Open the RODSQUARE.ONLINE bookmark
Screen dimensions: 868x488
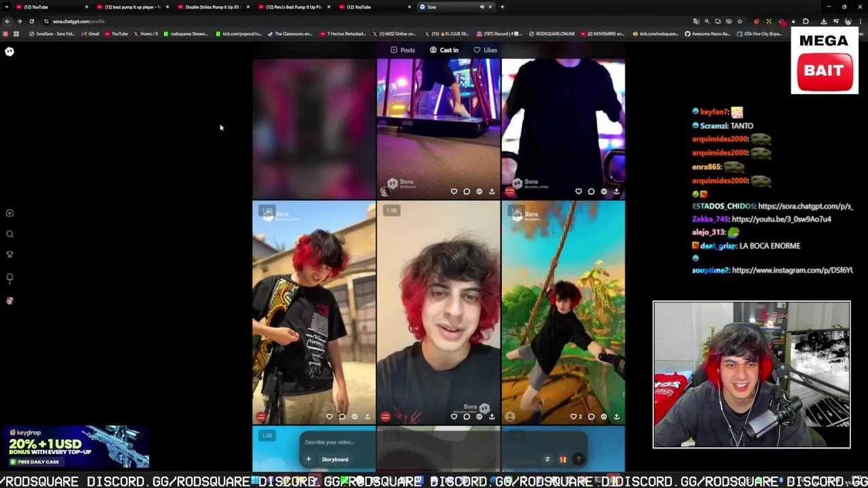(551, 34)
